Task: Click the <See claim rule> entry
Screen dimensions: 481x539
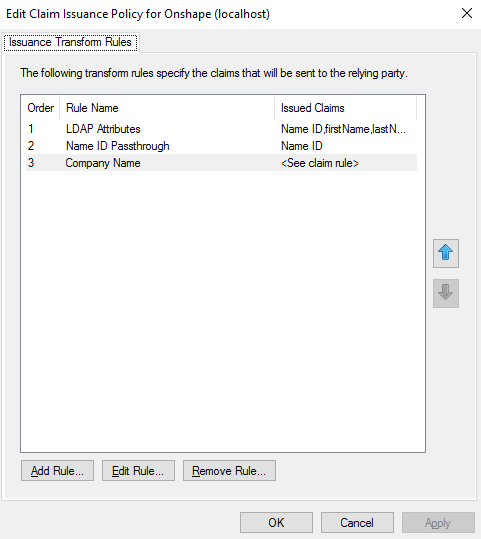Action: click(x=320, y=163)
